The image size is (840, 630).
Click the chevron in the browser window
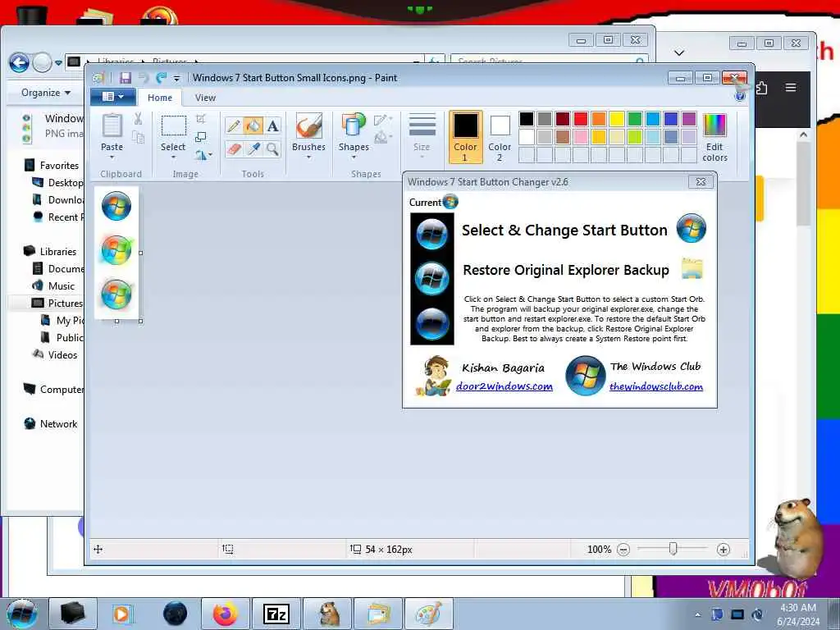(x=679, y=52)
